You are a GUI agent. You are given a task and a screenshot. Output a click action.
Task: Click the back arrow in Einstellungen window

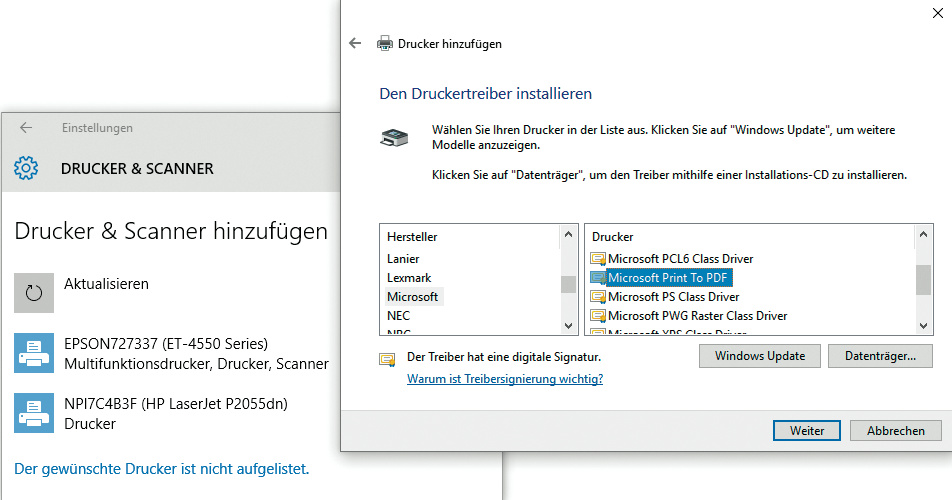click(26, 128)
